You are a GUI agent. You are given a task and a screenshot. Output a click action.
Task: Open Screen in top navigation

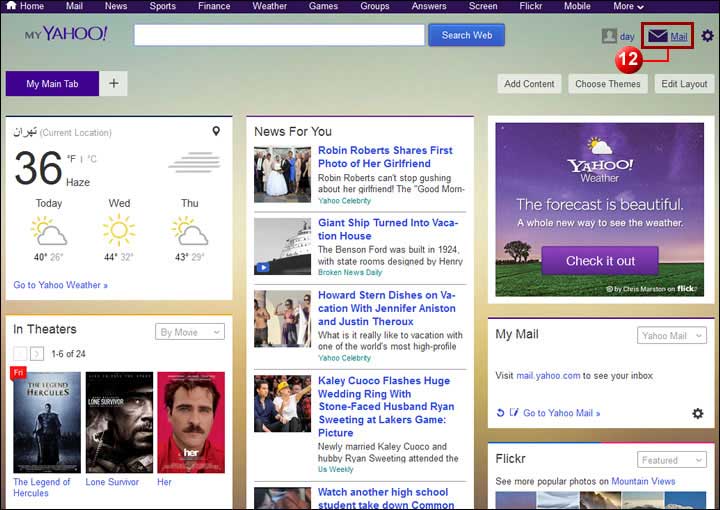coord(483,6)
